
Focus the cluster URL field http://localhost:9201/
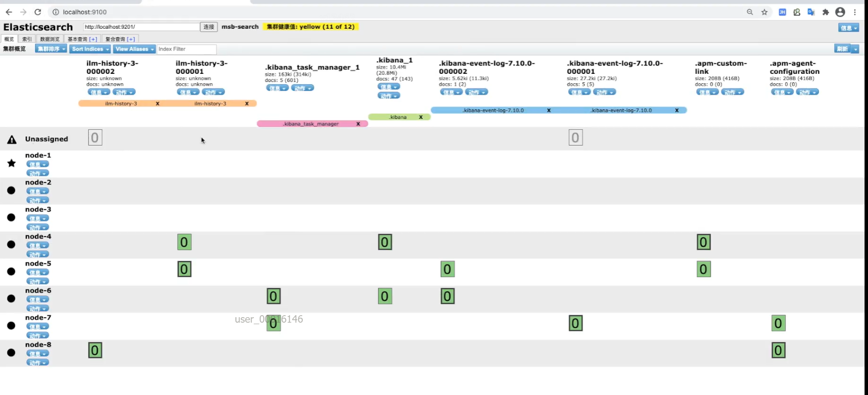[141, 27]
